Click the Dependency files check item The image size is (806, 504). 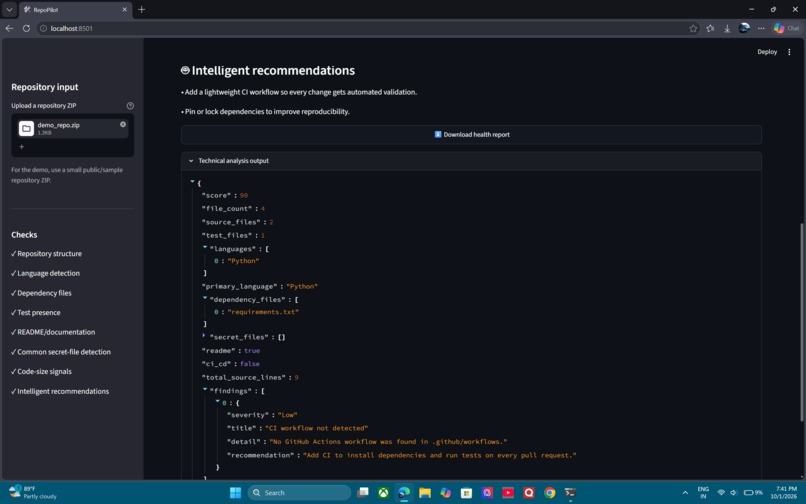(x=41, y=293)
